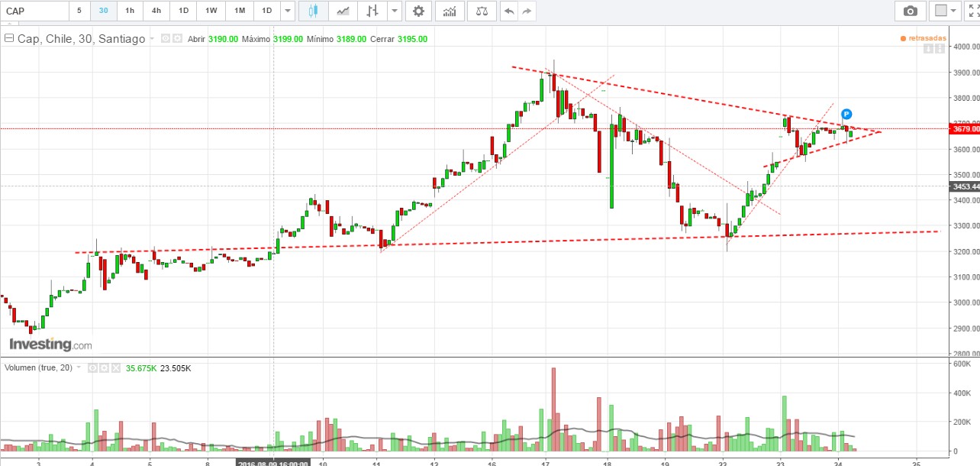Open main series settings gear in legend

coord(178,38)
